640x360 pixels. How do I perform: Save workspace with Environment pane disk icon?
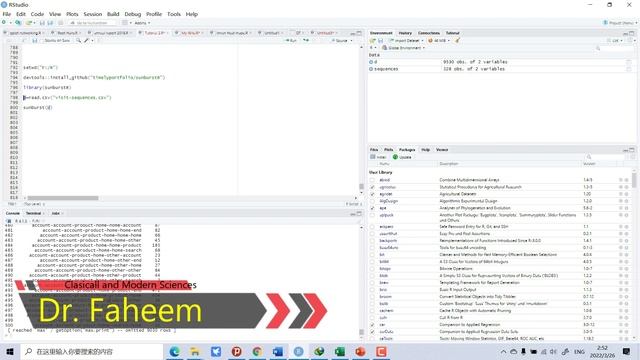tap(380, 40)
